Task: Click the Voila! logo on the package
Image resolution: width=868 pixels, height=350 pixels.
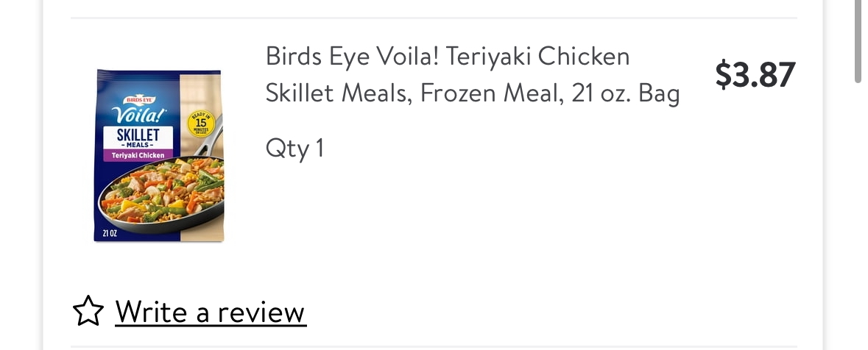Action: point(138,115)
